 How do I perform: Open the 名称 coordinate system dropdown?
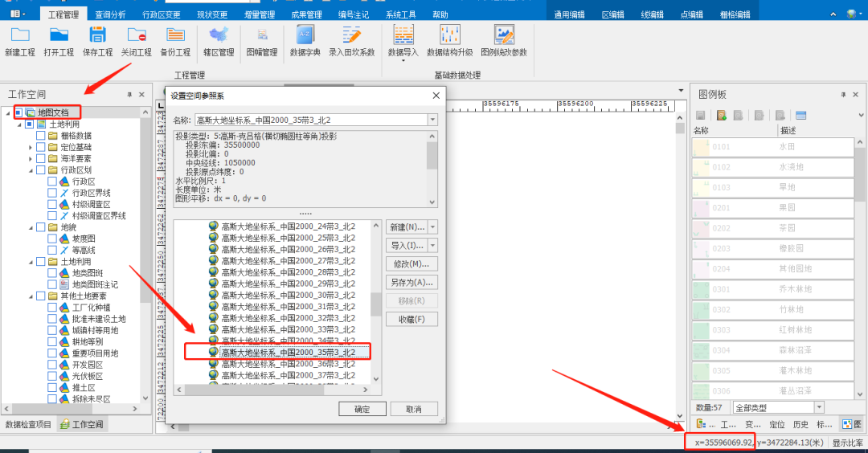pos(432,120)
